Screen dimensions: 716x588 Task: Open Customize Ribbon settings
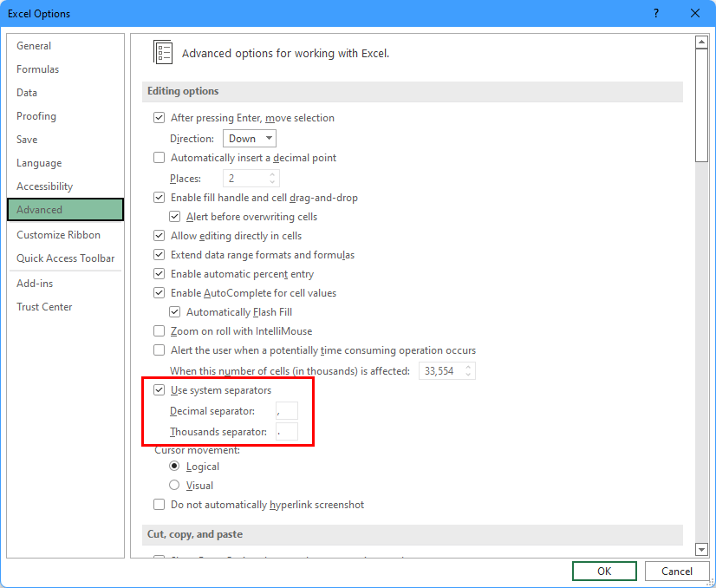65,235
